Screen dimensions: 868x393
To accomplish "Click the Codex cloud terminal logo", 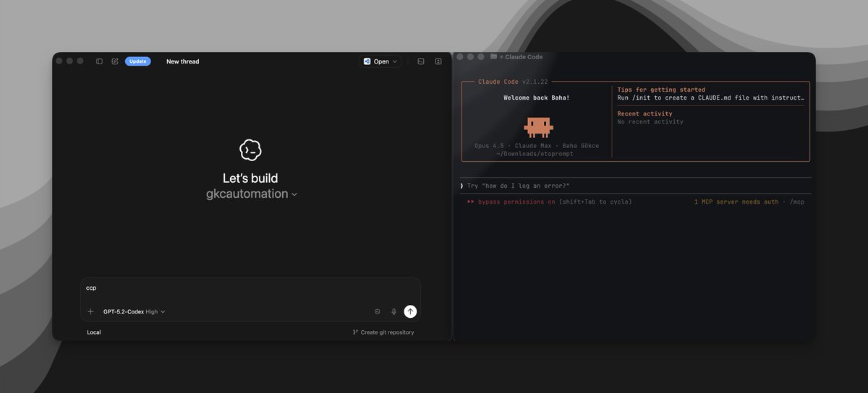I will (x=250, y=150).
